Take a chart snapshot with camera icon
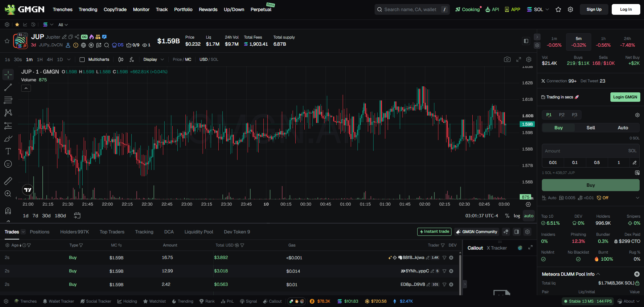644x307 pixels. tap(507, 59)
